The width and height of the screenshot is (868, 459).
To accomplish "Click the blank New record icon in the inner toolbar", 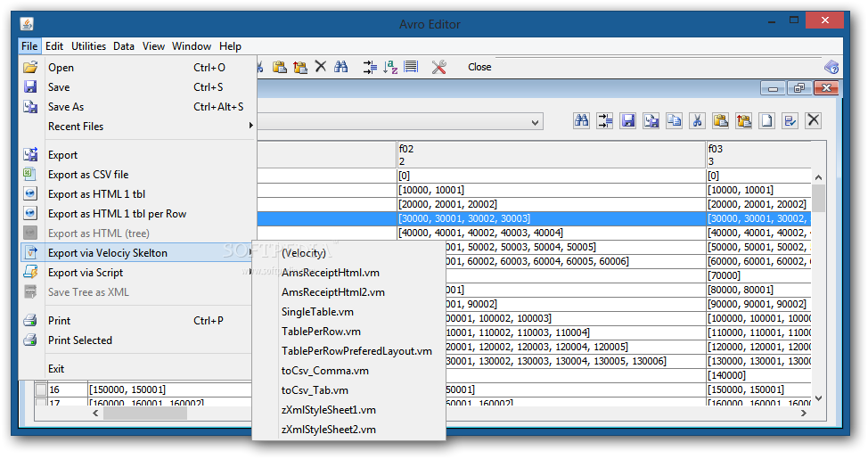I will (767, 120).
